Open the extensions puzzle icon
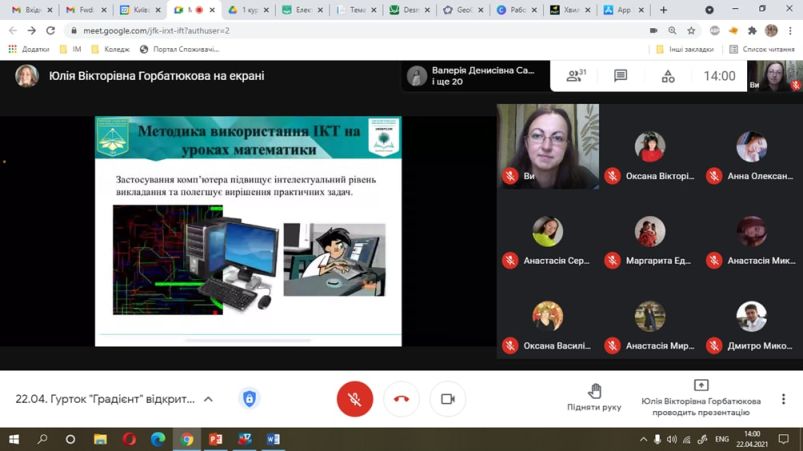Viewport: 803px width, 451px height. (752, 31)
